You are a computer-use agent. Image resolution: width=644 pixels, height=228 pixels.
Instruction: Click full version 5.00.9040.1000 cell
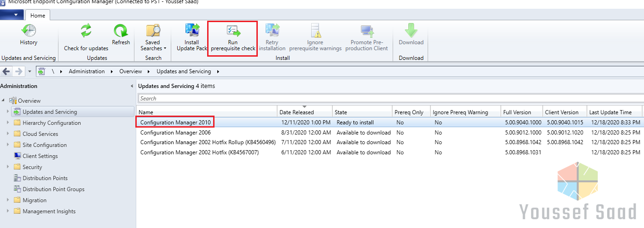click(x=522, y=123)
